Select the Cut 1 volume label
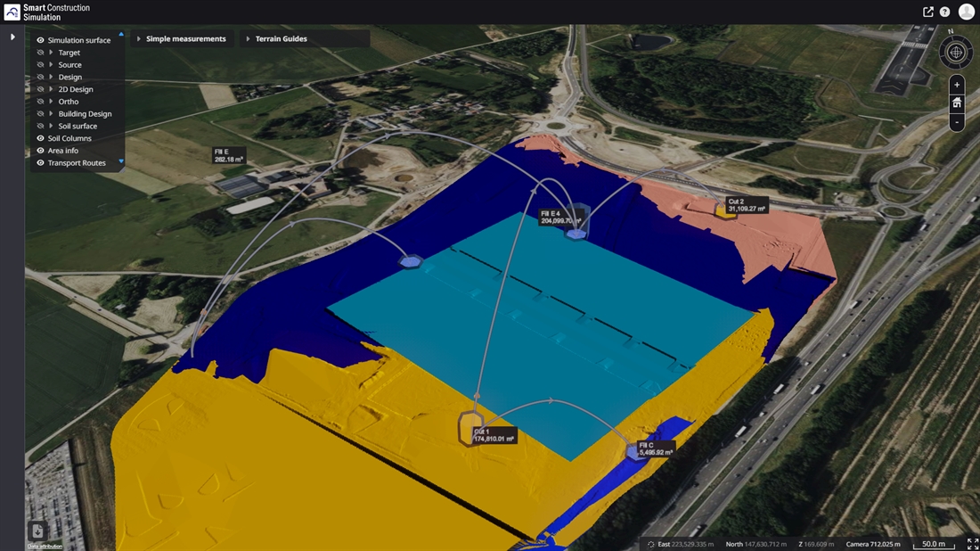 click(x=494, y=435)
